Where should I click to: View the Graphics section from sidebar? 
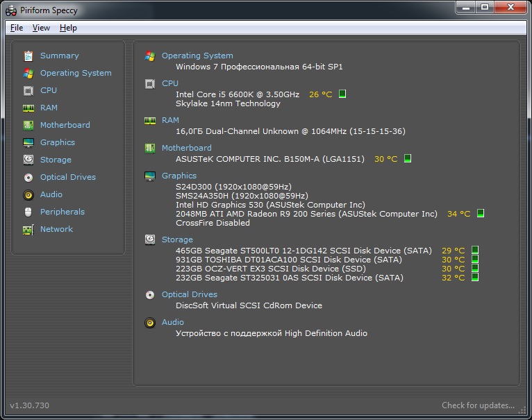point(58,142)
